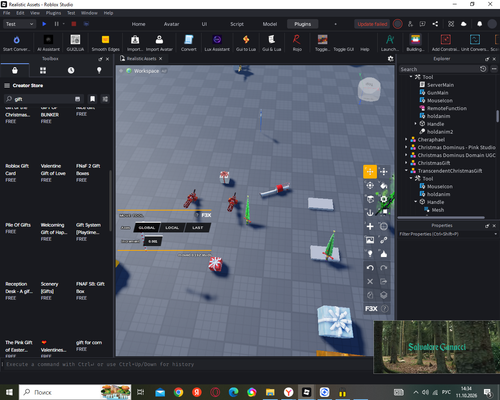
Task: Select the F3X Weld tool
Action: pyautogui.click(x=384, y=240)
